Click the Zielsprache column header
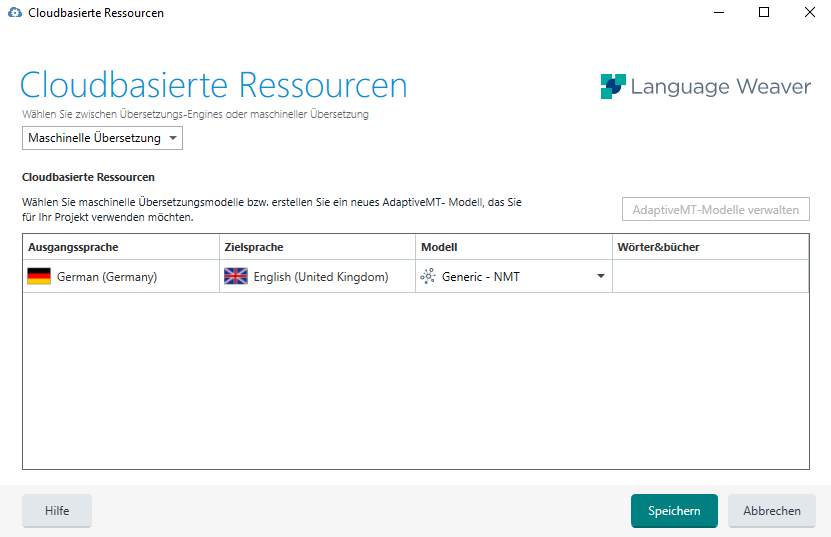This screenshot has height=537, width=831. 317,247
